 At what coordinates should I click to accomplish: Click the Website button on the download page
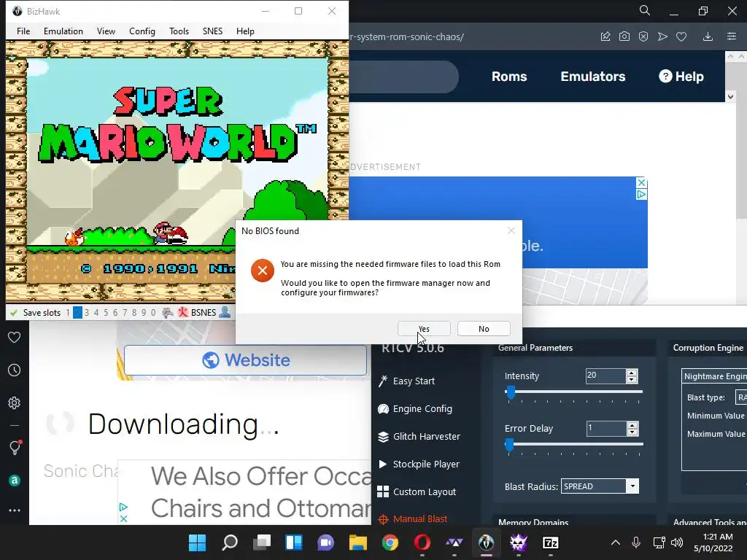click(x=245, y=360)
